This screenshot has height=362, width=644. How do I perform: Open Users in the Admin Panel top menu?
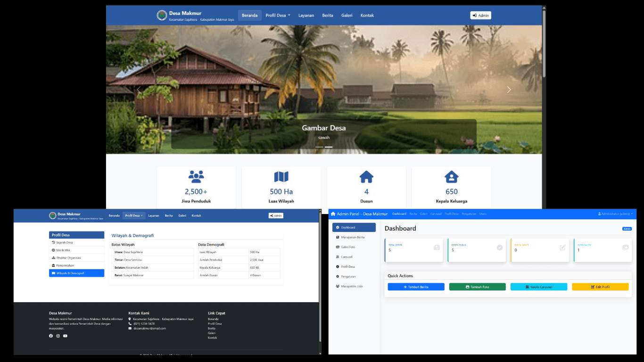click(483, 214)
